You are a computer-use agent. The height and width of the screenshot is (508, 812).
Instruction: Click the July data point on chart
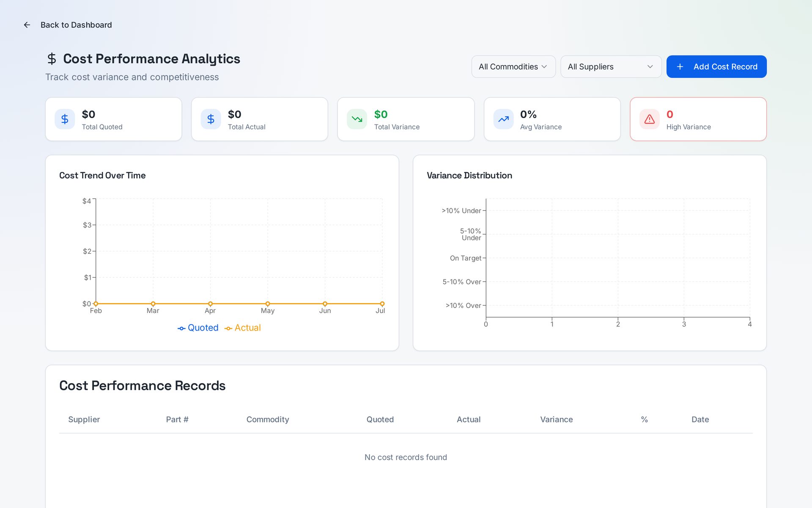tap(382, 304)
